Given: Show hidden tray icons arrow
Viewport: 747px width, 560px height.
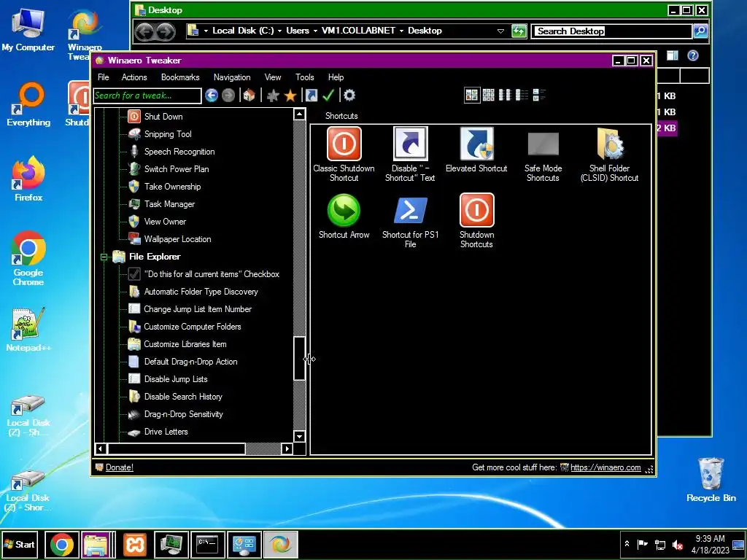Looking at the screenshot, I should coord(627,544).
